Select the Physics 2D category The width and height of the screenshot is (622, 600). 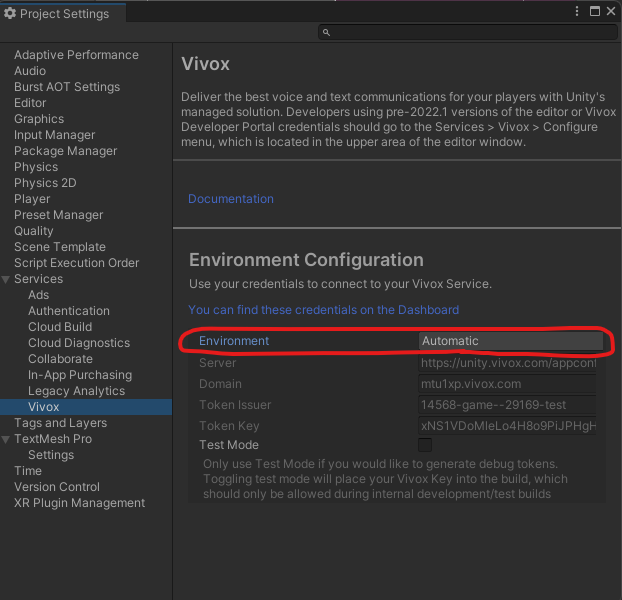[45, 183]
